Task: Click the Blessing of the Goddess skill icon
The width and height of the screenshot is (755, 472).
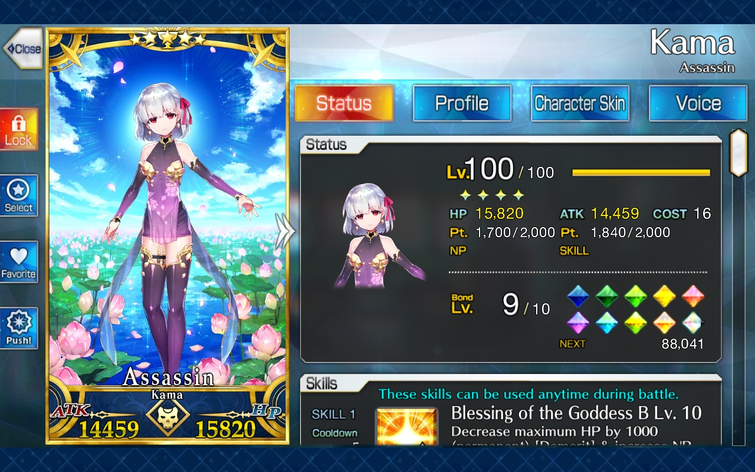Action: pyautogui.click(x=407, y=426)
